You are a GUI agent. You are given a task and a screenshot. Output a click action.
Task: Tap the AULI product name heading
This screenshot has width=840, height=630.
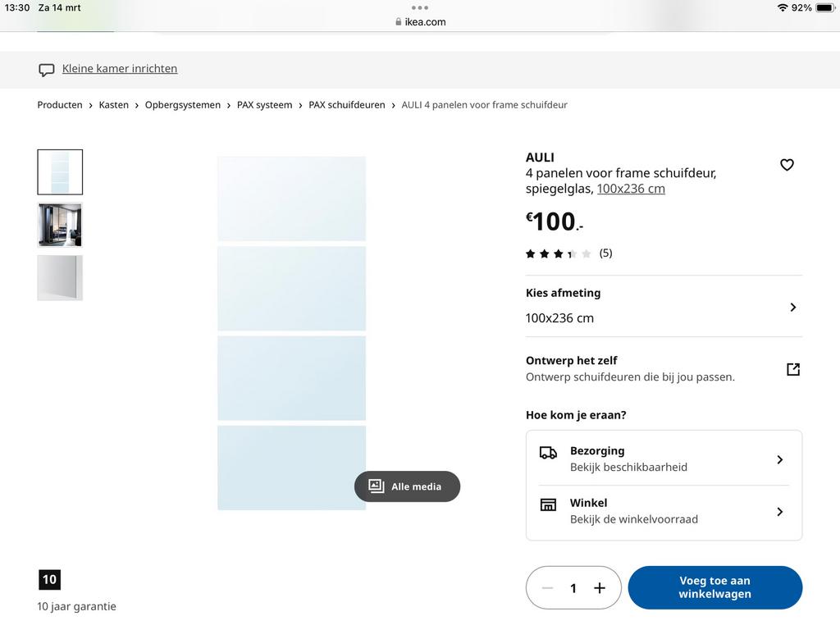(x=540, y=157)
